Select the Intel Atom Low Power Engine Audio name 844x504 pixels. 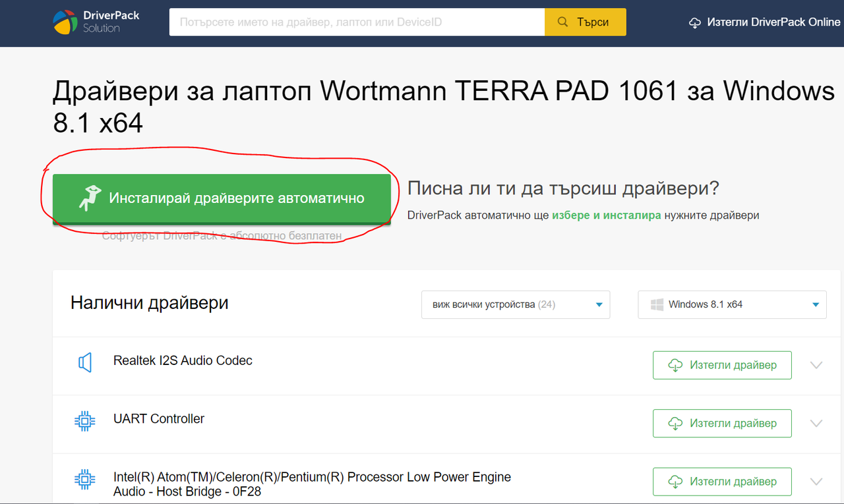click(x=312, y=484)
